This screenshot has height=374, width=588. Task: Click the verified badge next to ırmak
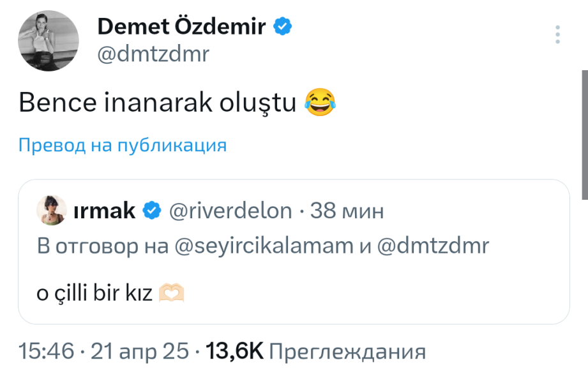click(x=151, y=211)
